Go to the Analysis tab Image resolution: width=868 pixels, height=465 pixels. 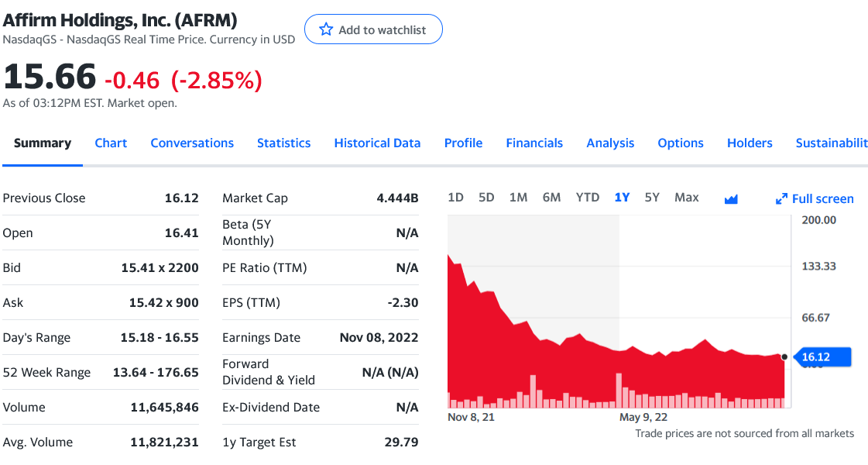coord(611,143)
